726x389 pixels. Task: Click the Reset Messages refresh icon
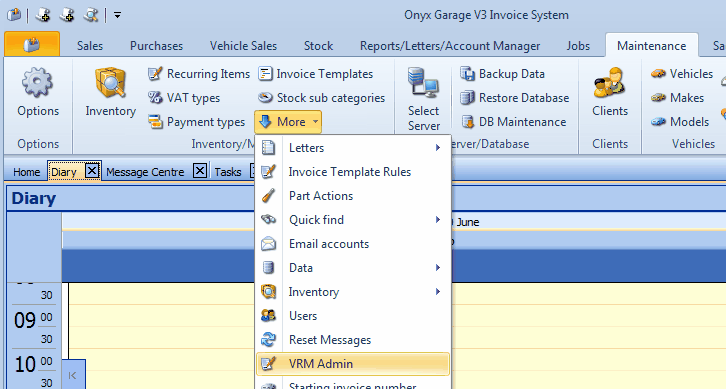coord(269,340)
